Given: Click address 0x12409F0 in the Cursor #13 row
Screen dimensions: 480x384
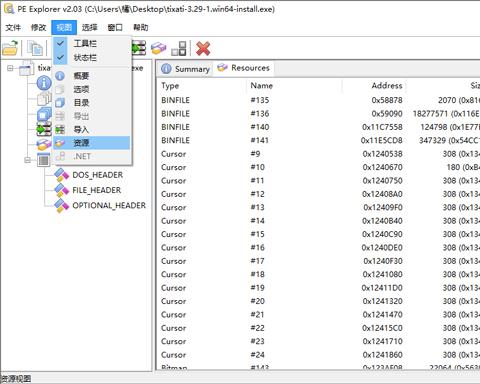Looking at the screenshot, I should pyautogui.click(x=383, y=207).
